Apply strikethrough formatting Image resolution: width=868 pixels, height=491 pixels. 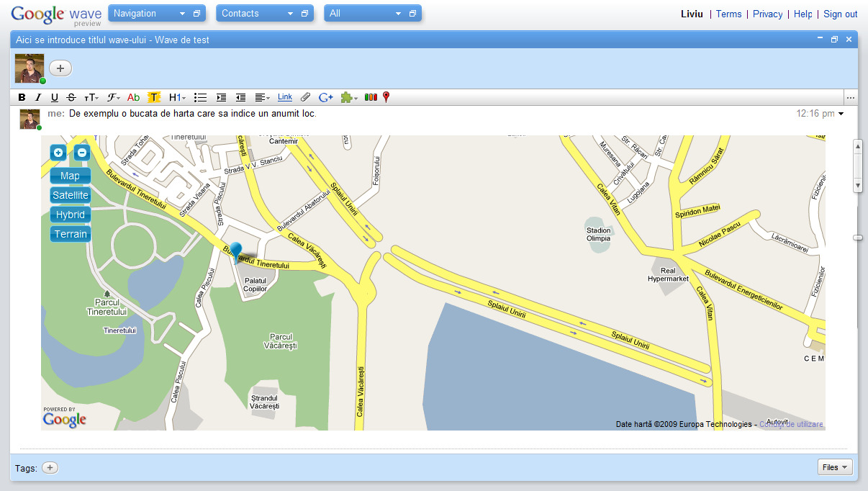71,97
